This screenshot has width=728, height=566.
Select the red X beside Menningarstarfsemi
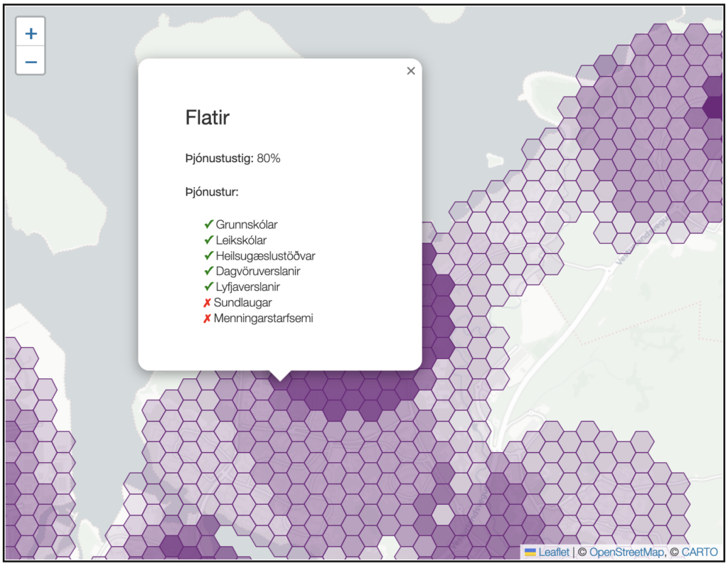click(207, 319)
